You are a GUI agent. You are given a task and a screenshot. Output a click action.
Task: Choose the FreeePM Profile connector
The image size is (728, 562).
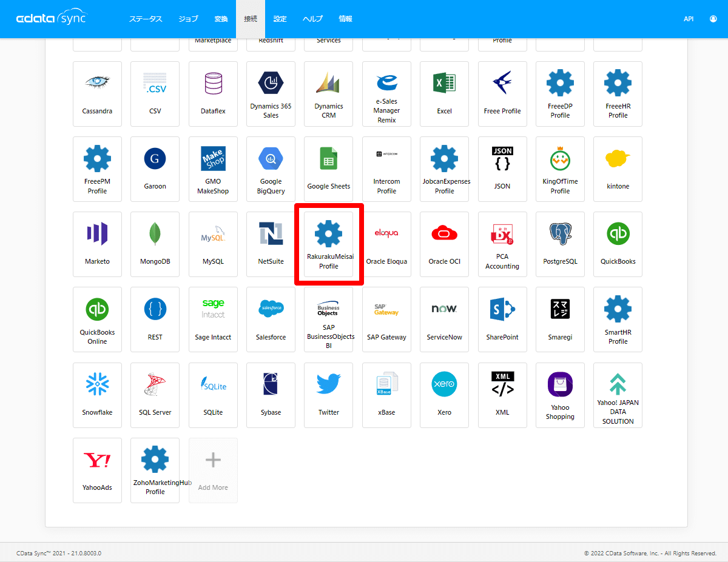pos(97,169)
